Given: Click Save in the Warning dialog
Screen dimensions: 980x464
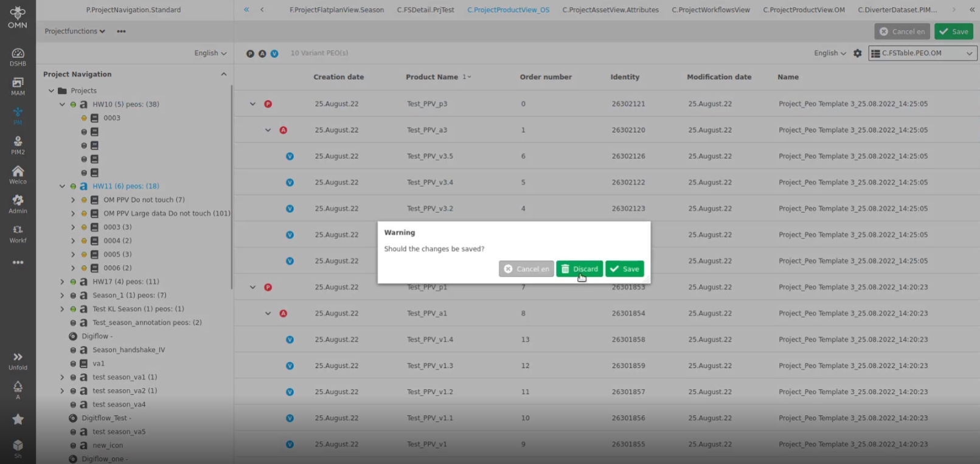Looking at the screenshot, I should pyautogui.click(x=625, y=269).
